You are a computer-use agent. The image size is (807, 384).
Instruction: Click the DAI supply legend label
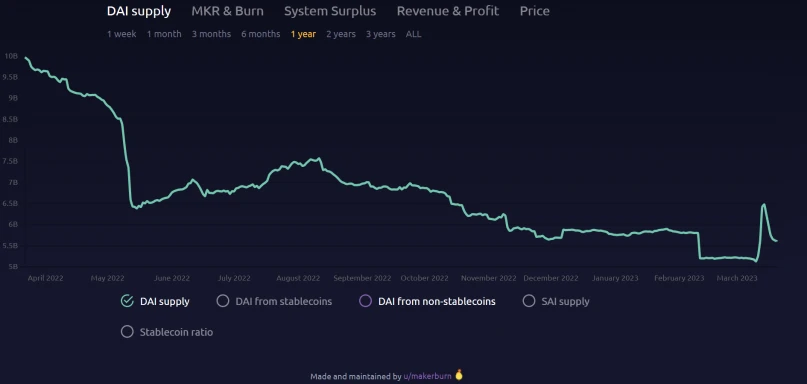165,302
